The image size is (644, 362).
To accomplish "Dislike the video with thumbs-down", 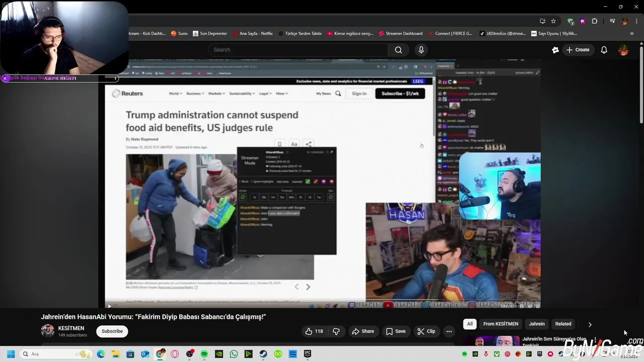I will pos(336,331).
